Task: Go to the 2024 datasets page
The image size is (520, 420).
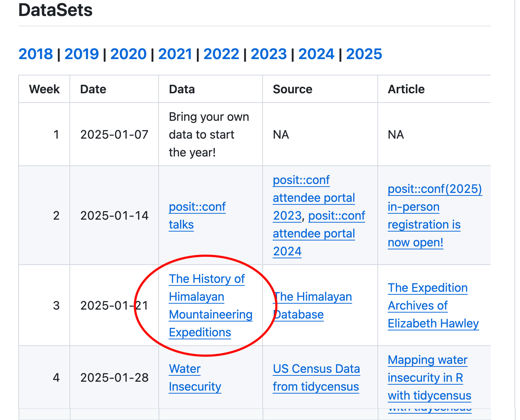Action: (x=316, y=54)
